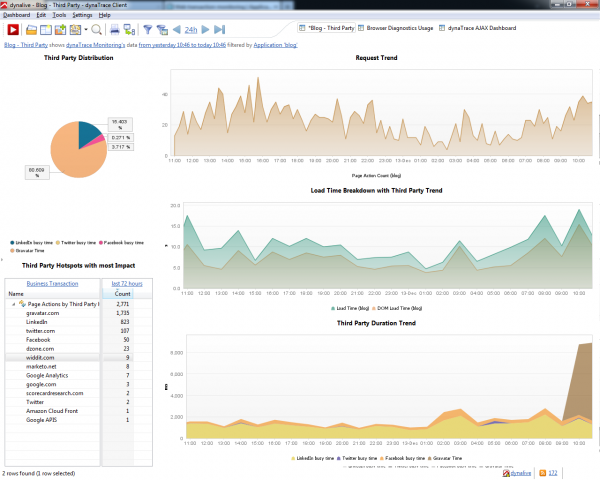
Task: Open the dropdown arrow beside properties icon
Action: point(86,29)
